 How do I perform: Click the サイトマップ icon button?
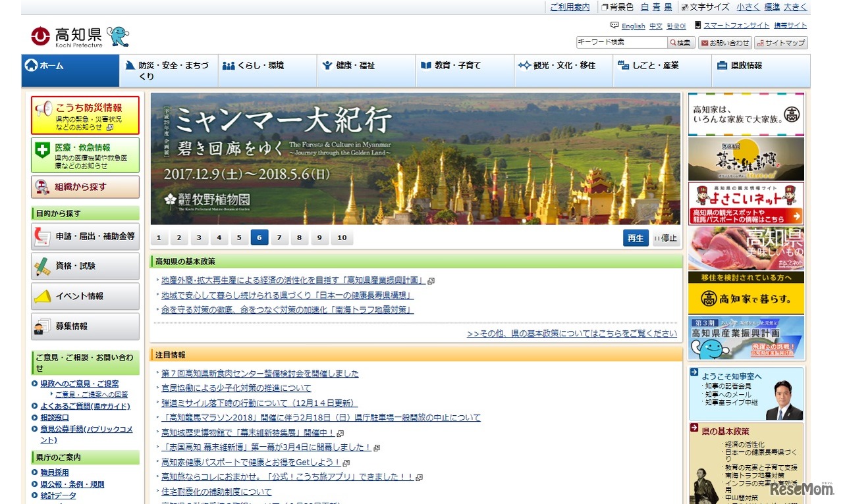760,42
